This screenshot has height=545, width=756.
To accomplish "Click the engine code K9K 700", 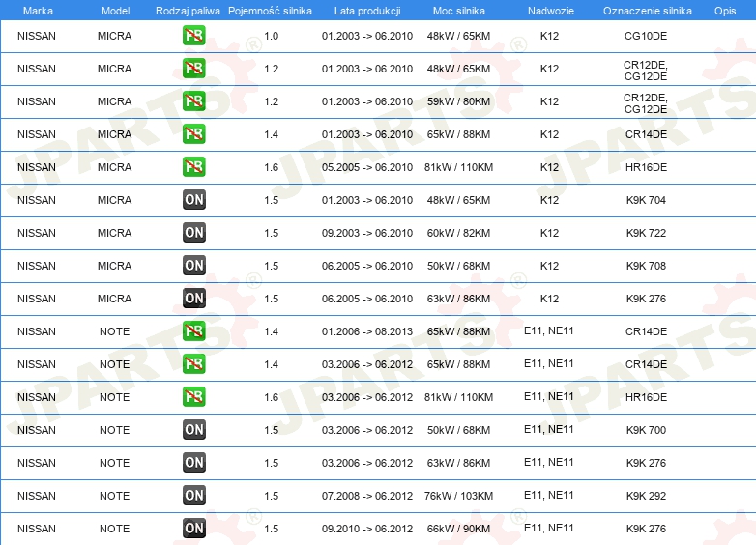I will pos(646,430).
